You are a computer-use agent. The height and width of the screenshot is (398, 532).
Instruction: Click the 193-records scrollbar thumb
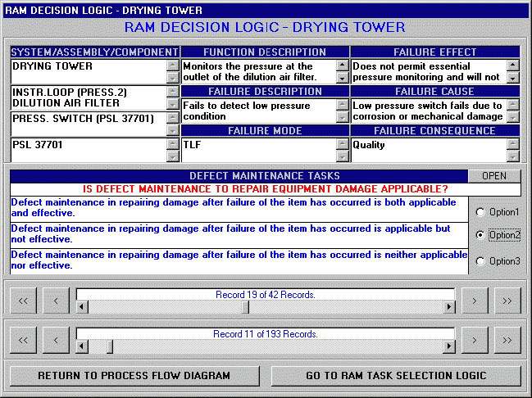(x=110, y=346)
